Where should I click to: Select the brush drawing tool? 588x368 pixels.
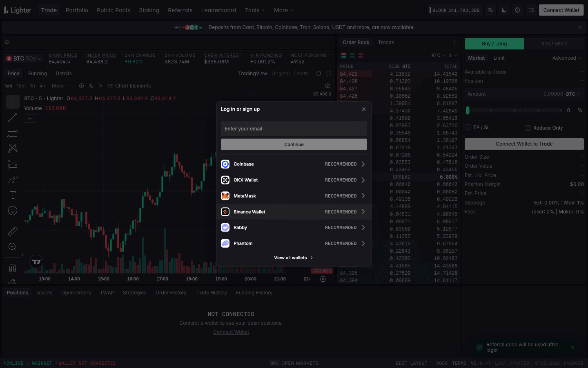tap(13, 180)
